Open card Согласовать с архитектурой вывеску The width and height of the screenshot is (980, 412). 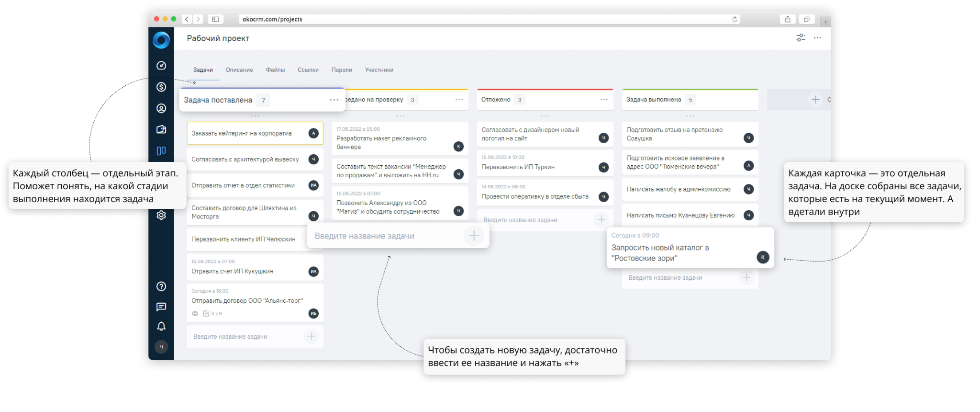click(255, 159)
